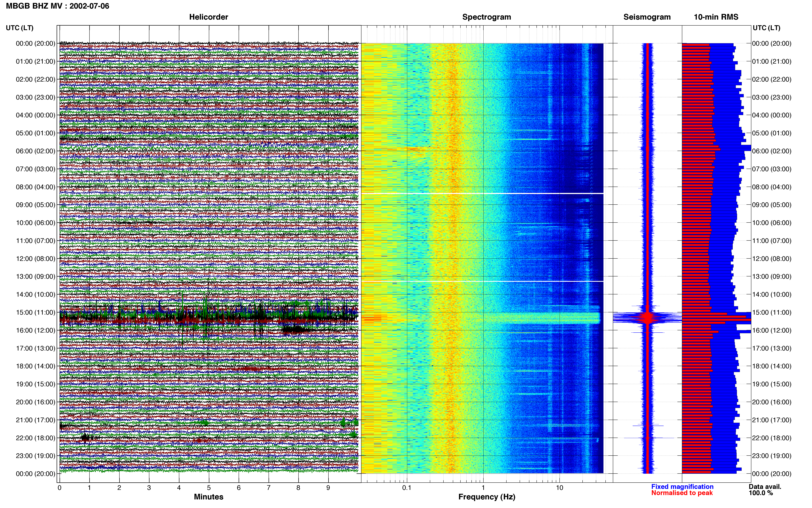This screenshot has height=508, width=812.
Task: Click the minute tick label '9'
Action: pyautogui.click(x=328, y=487)
